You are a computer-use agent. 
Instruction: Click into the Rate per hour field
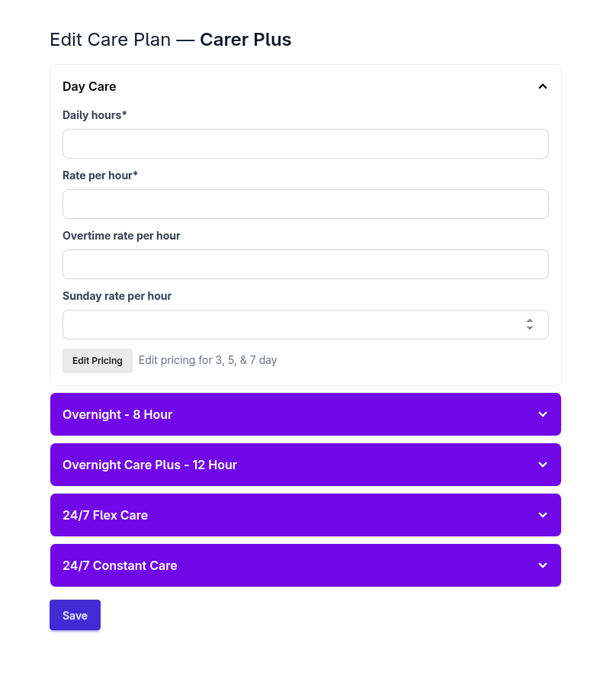tap(305, 204)
